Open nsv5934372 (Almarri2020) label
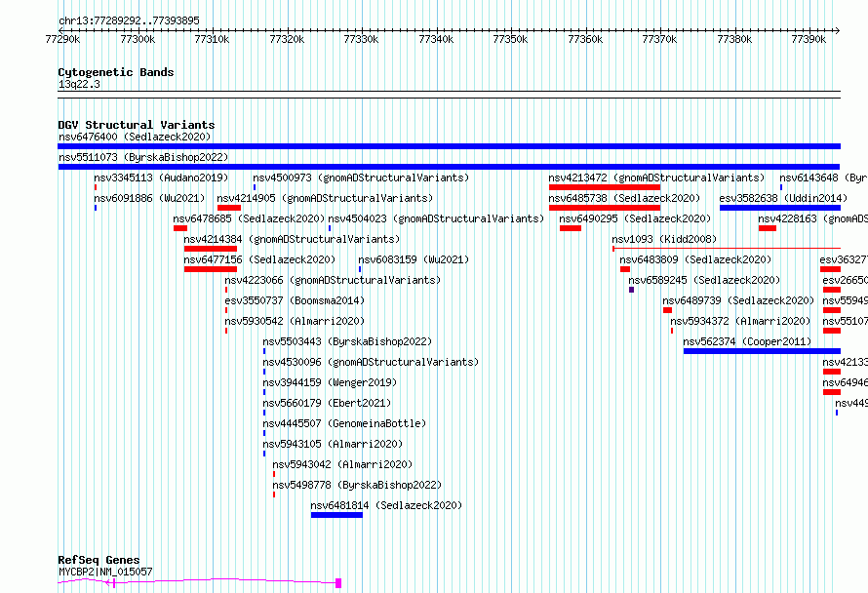This screenshot has width=868, height=593. coord(740,321)
